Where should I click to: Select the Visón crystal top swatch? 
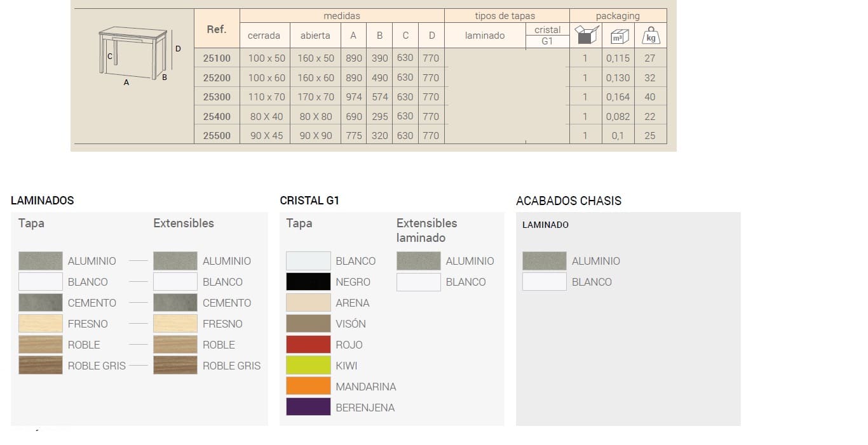[x=308, y=324]
